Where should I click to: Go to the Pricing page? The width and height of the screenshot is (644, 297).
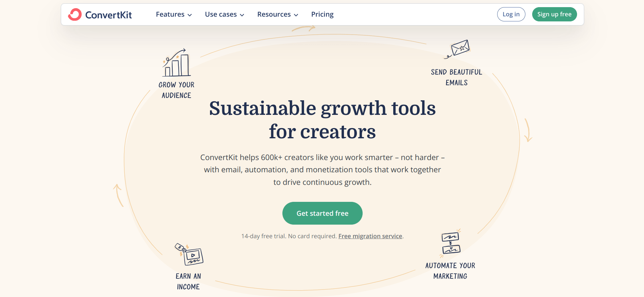[322, 14]
